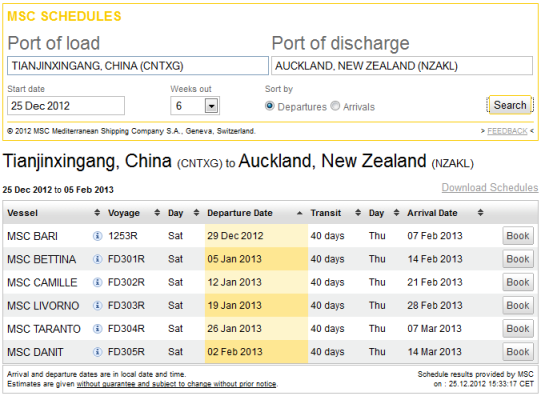Focus the Port of load field

(x=138, y=66)
